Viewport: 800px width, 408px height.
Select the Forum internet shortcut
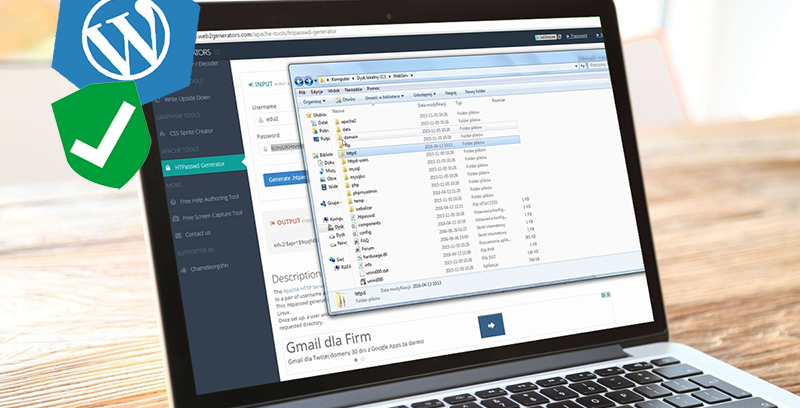364,248
